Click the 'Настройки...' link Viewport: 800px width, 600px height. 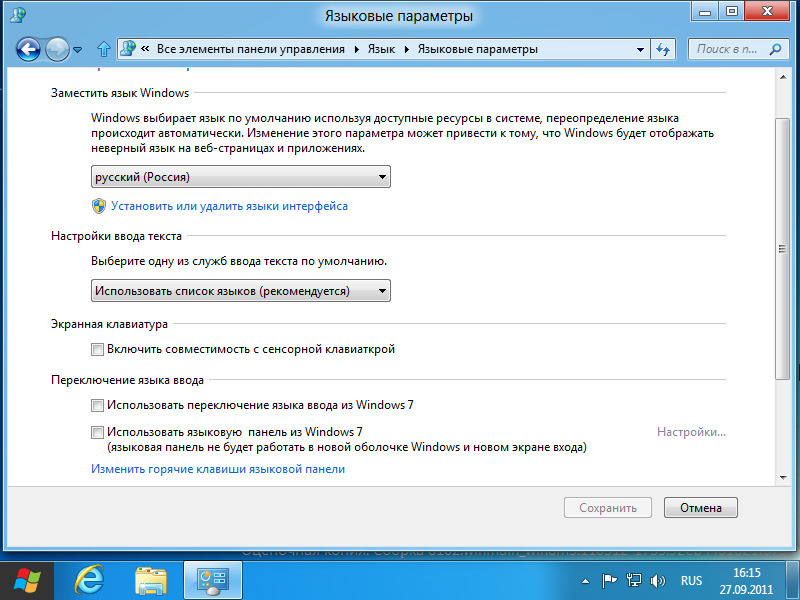click(691, 432)
